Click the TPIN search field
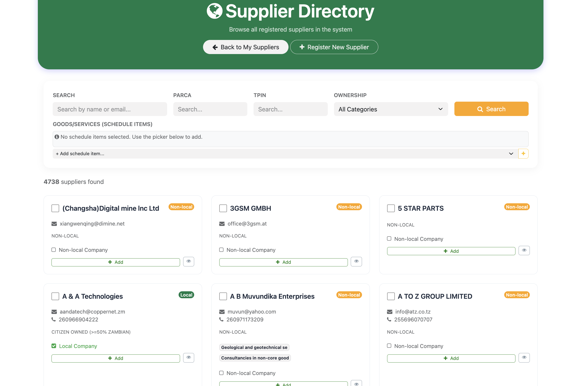Viewport: 588px width, 386px height. pos(291,109)
